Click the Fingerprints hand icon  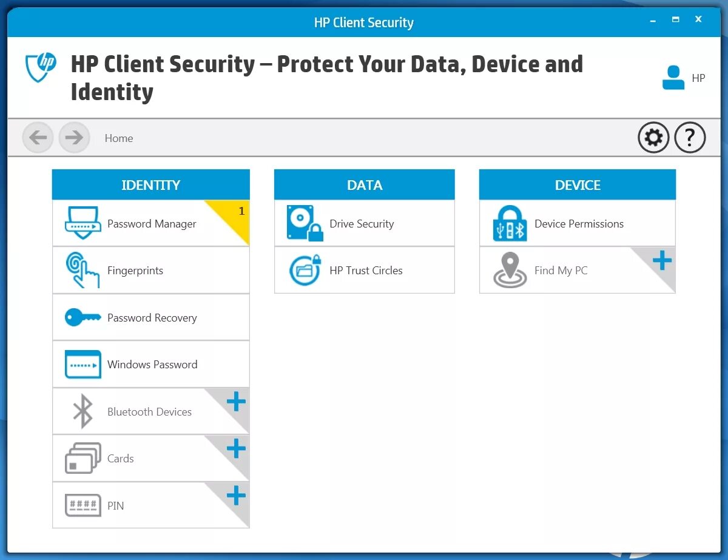tap(83, 270)
